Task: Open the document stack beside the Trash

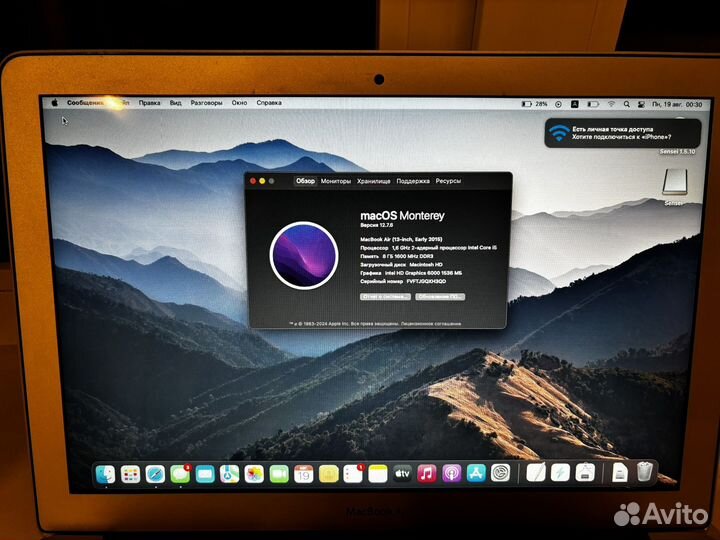Action: [620, 472]
